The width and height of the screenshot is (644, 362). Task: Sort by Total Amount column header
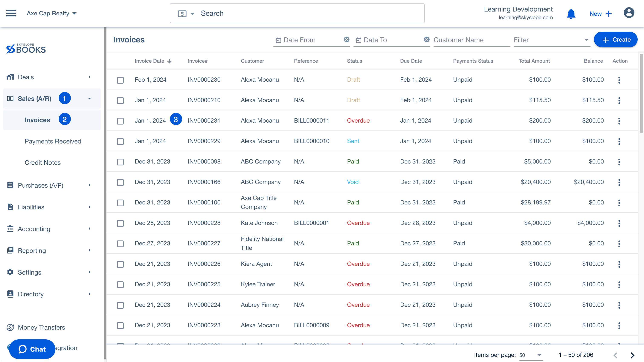tap(534, 61)
